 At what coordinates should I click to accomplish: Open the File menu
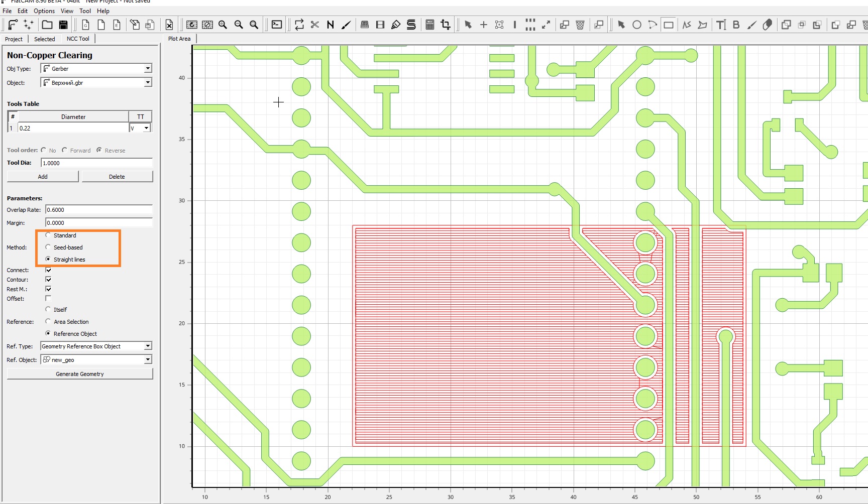point(7,11)
